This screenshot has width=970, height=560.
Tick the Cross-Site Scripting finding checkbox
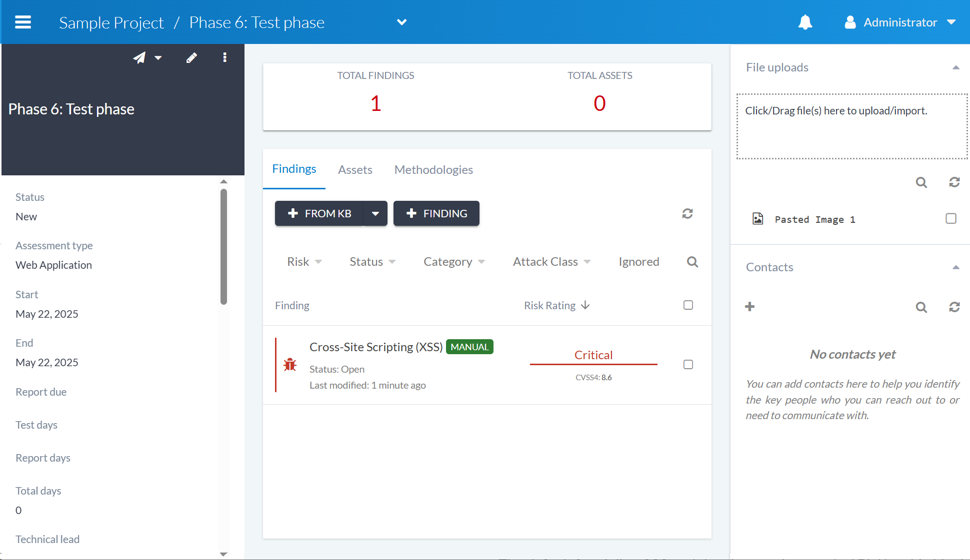tap(688, 365)
